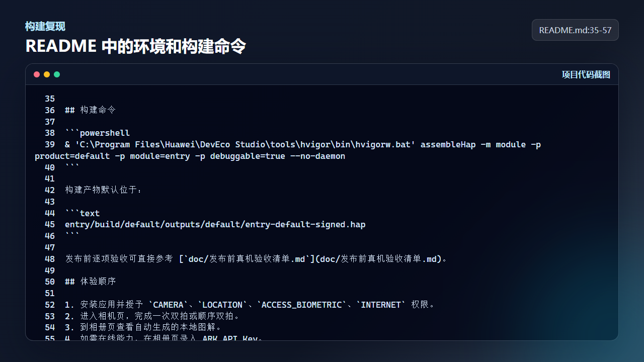Screen dimensions: 644x362
Task: Click line number 41
Action: pyautogui.click(x=50, y=179)
